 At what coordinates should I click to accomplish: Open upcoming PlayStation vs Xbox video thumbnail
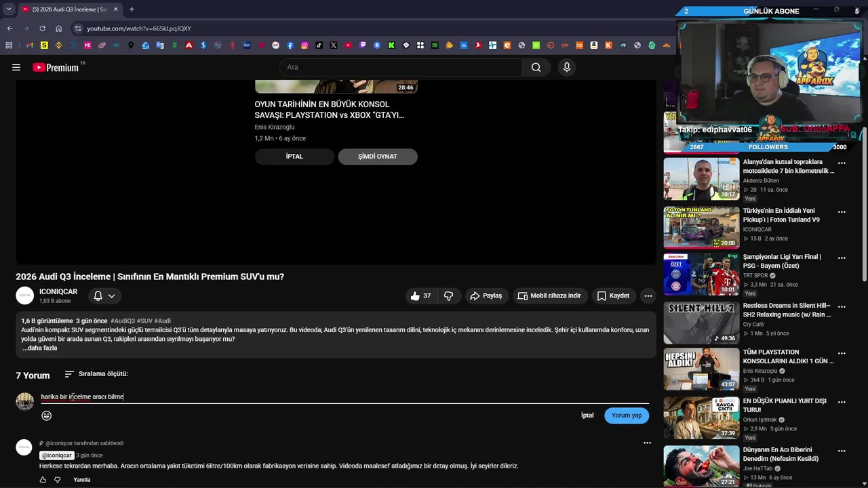[336, 87]
